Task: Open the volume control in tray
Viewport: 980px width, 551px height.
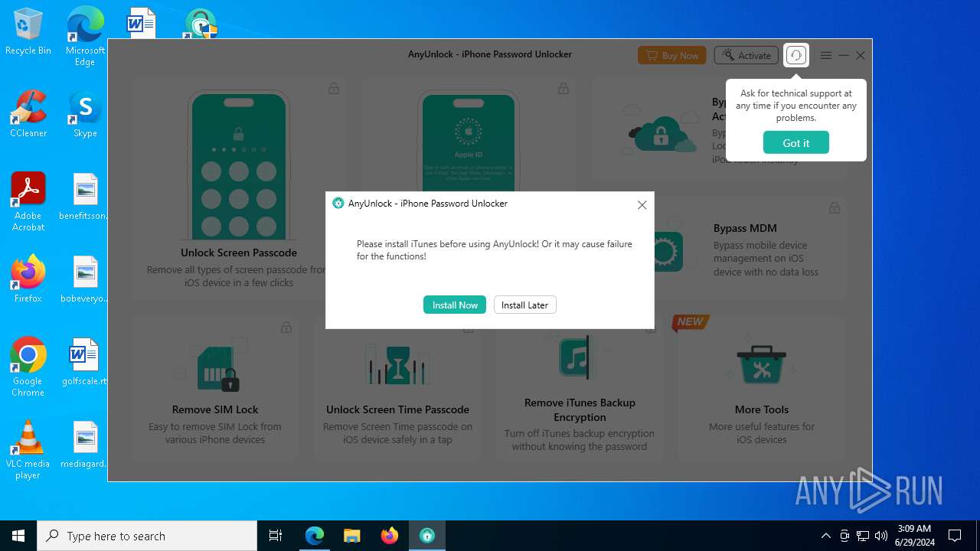Action: (x=880, y=536)
